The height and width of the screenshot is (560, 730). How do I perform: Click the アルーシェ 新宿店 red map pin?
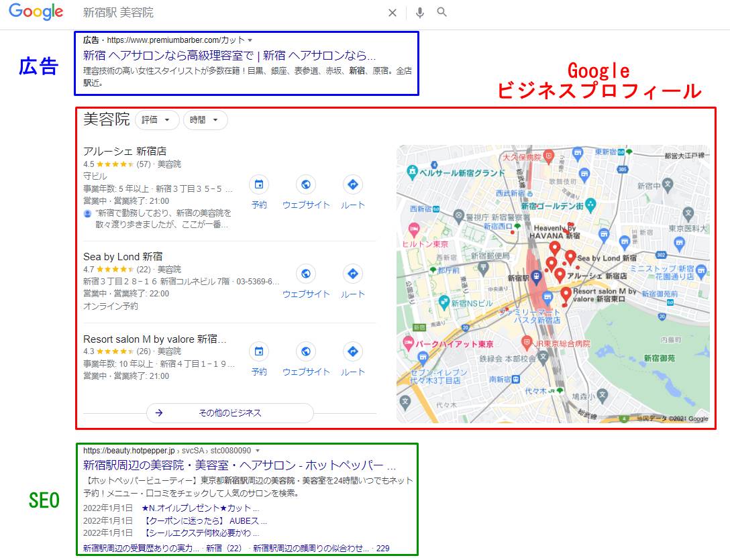click(560, 275)
